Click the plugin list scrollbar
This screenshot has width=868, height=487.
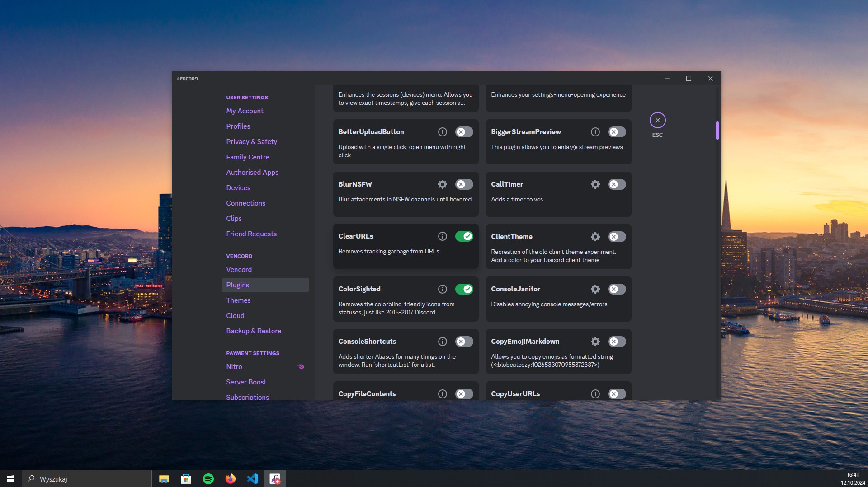coord(717,130)
